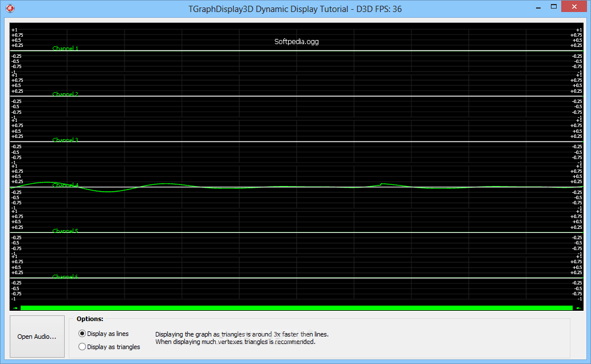This screenshot has height=364, width=591.
Task: Click the Softpedia.ogg file name text
Action: [x=296, y=41]
